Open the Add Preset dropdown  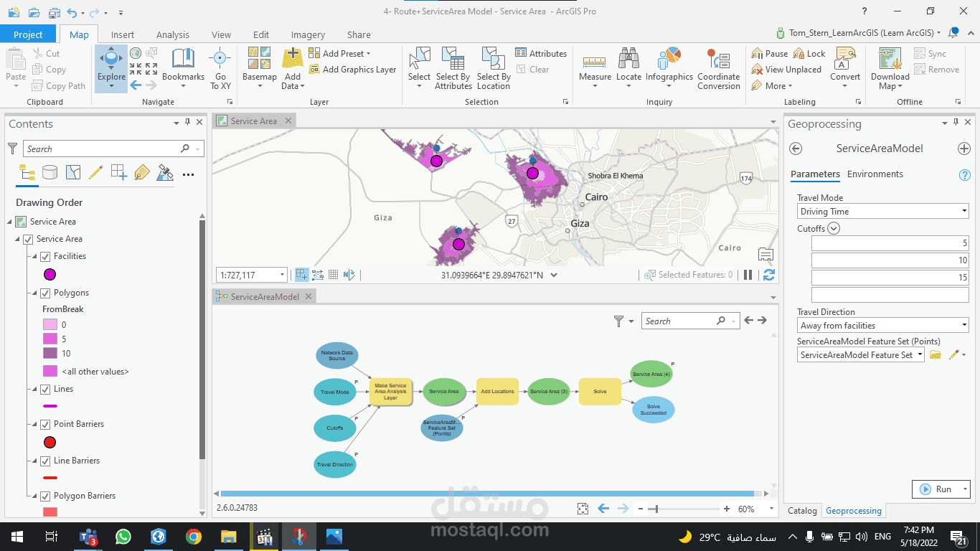[x=339, y=53]
